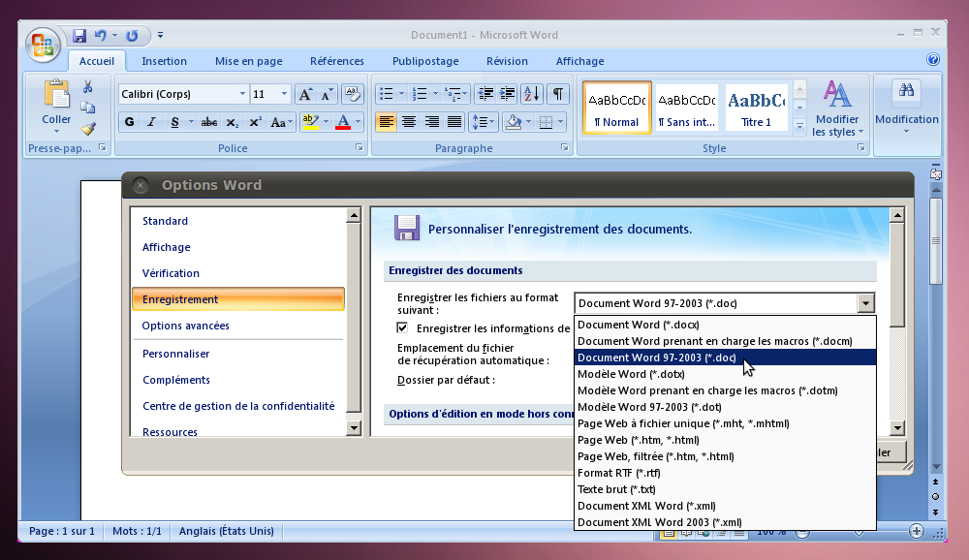
Task: Apply red font color
Action: tap(343, 122)
